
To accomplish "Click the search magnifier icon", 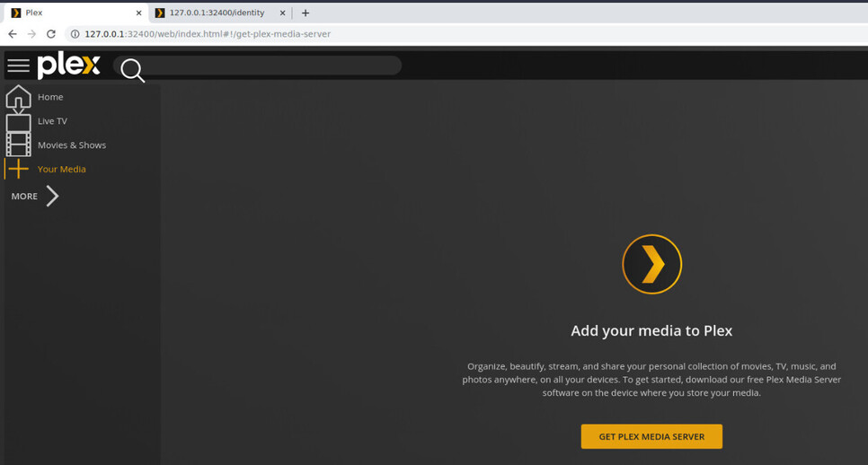I will [x=132, y=70].
